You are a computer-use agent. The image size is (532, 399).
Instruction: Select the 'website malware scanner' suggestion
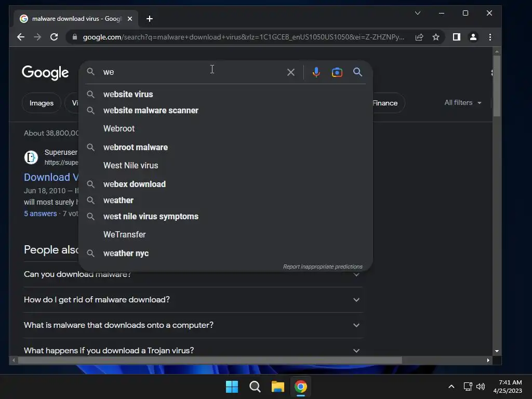(x=225, y=110)
